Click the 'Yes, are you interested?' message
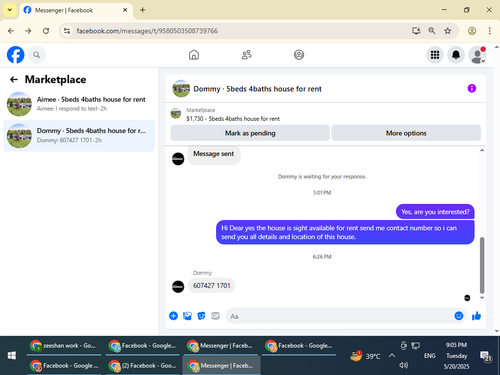The image size is (500, 375). tap(435, 212)
